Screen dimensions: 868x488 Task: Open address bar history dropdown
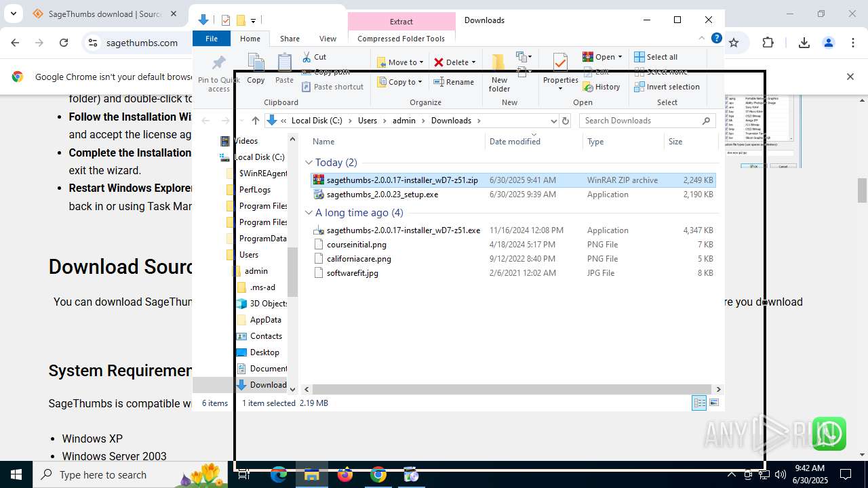point(554,121)
